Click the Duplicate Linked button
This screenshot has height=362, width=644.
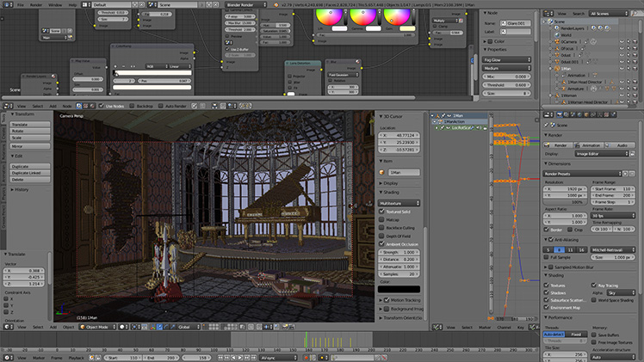point(25,173)
